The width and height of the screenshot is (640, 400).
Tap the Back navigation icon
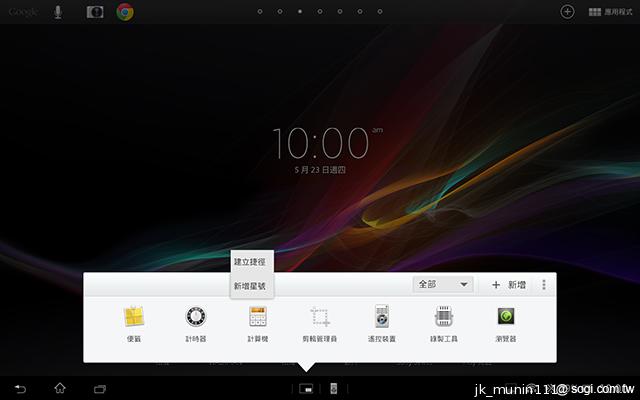click(20, 389)
